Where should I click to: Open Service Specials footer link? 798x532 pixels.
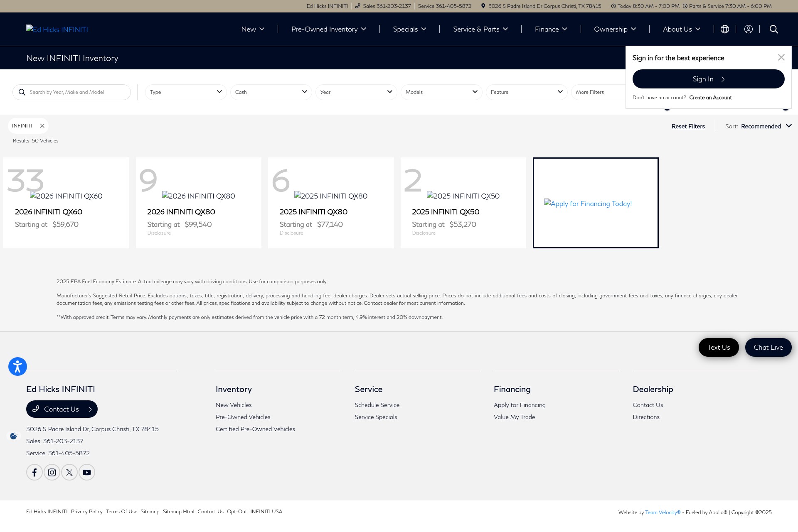click(x=376, y=417)
